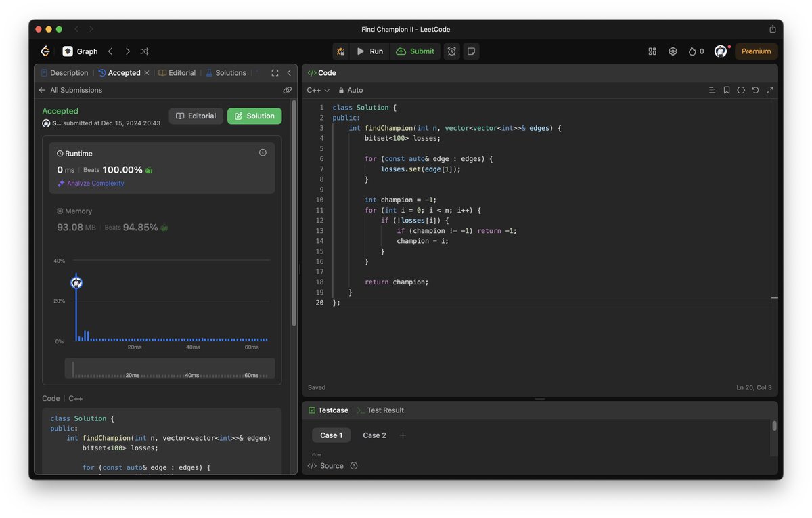Image resolution: width=812 pixels, height=518 pixels.
Task: Switch to the Editorial tab
Action: pos(177,73)
